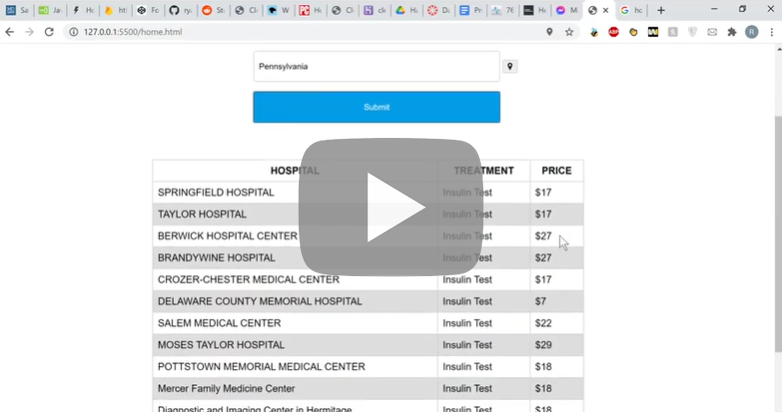Click the $29 price for Moses Taylor Hospital
The image size is (782, 412).
[543, 345]
